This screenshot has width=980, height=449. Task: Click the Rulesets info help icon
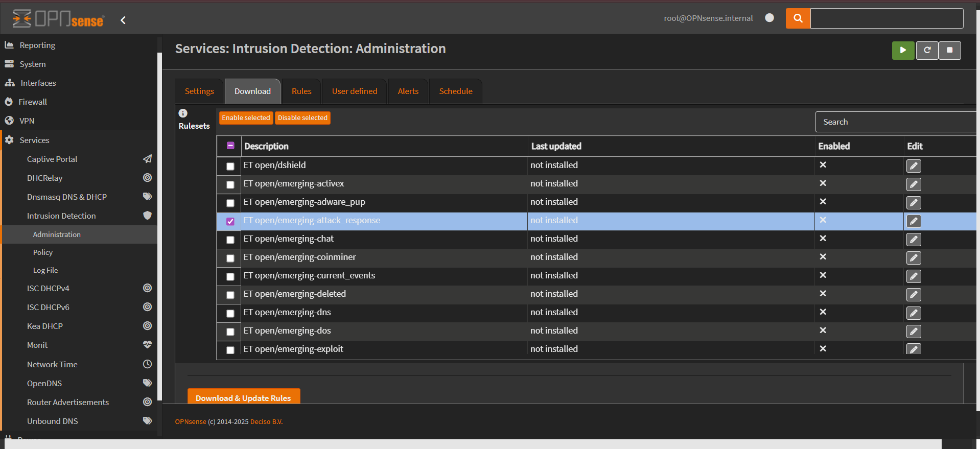(x=183, y=113)
